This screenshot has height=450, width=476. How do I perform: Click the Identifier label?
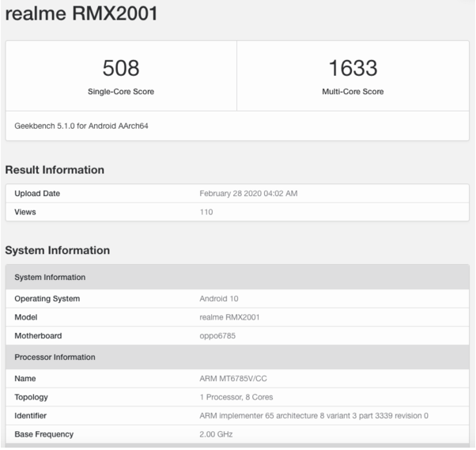[30, 416]
